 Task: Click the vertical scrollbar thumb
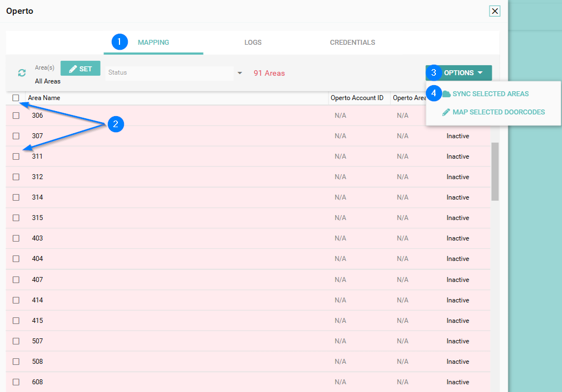[x=495, y=171]
